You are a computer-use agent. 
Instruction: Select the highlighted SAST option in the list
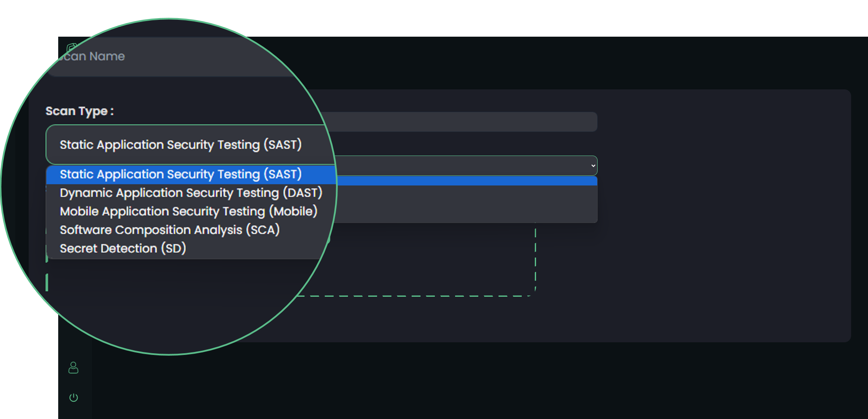(x=181, y=175)
